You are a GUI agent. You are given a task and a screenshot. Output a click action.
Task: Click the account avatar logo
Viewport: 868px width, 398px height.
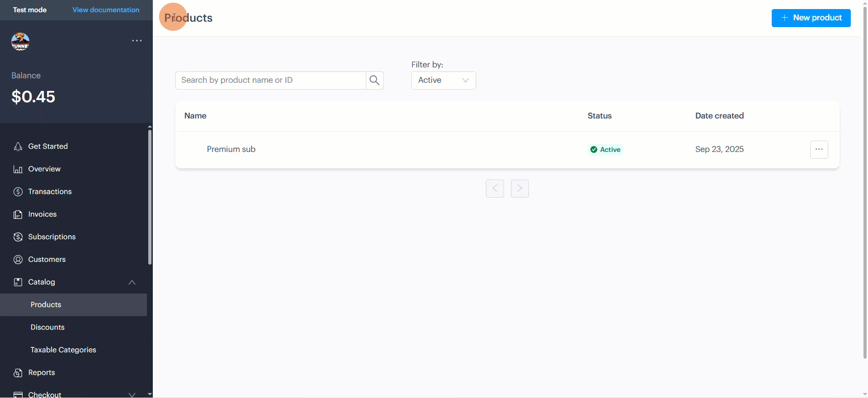(x=20, y=42)
